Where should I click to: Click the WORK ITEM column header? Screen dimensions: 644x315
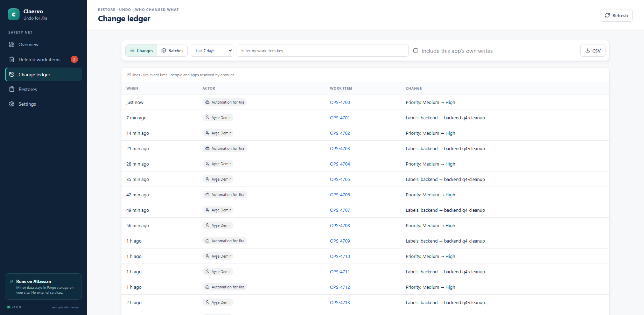click(341, 89)
